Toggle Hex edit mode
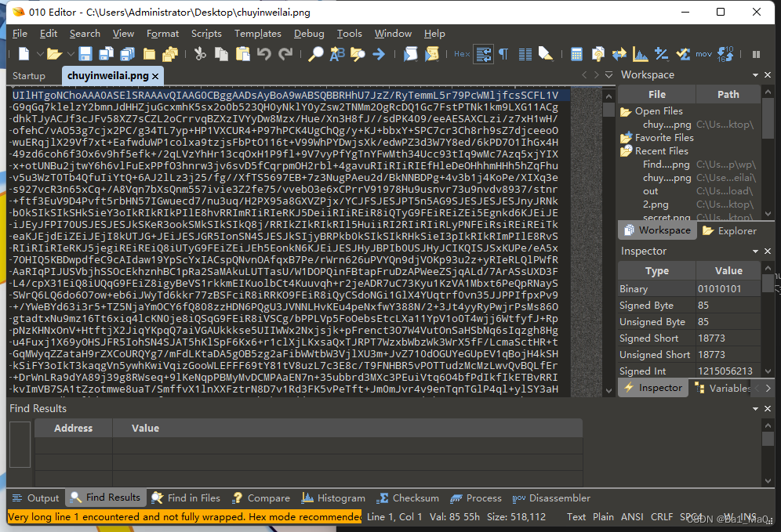 click(462, 54)
